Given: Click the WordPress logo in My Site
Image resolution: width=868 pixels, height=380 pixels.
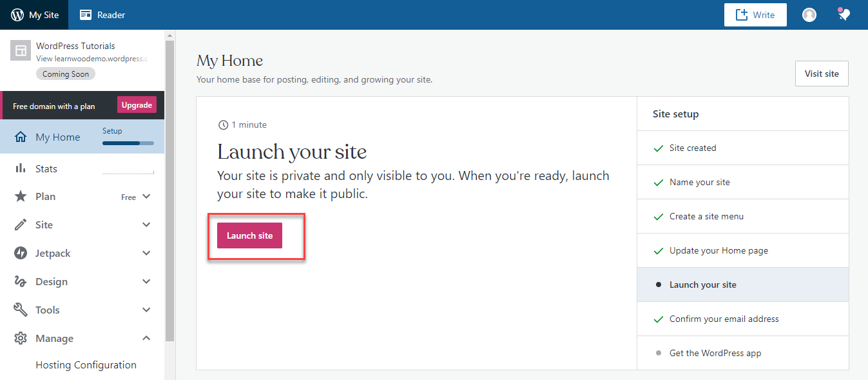Looking at the screenshot, I should pos(17,15).
